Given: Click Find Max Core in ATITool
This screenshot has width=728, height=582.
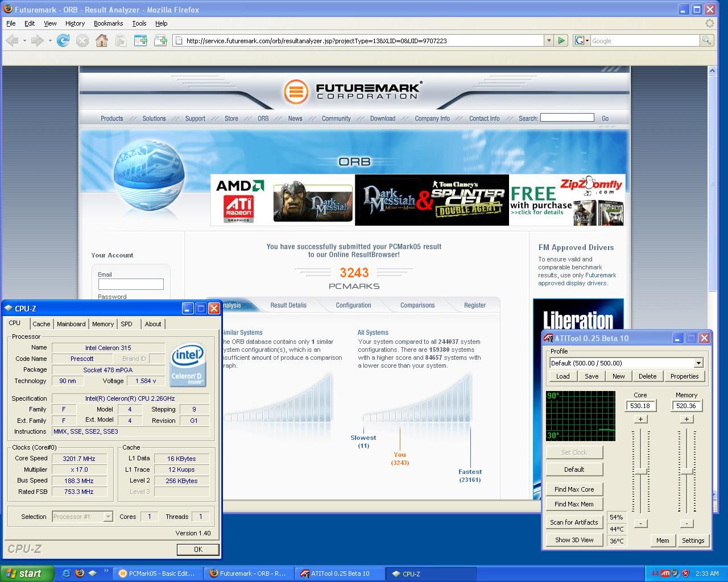Looking at the screenshot, I should pos(574,489).
